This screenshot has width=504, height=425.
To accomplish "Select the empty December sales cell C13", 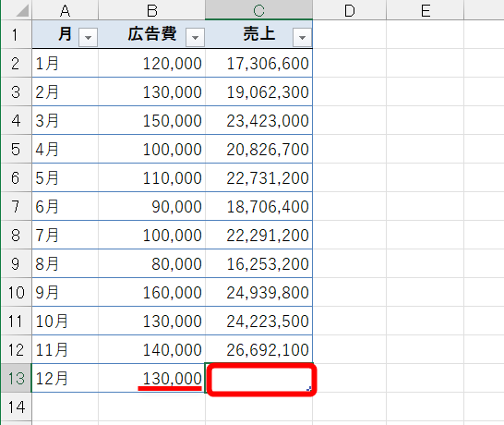I will tap(259, 378).
